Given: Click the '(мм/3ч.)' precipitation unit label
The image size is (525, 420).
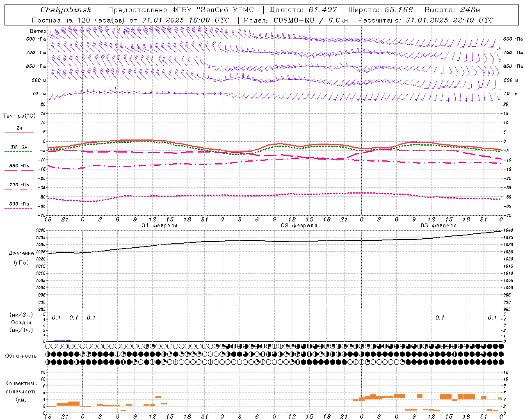Looking at the screenshot, I should point(21,315).
